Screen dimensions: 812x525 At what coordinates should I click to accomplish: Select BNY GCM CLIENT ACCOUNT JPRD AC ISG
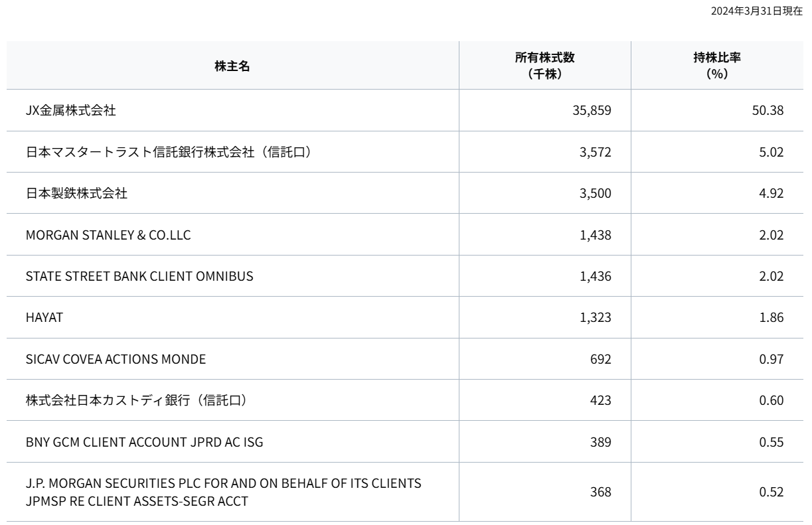point(144,442)
